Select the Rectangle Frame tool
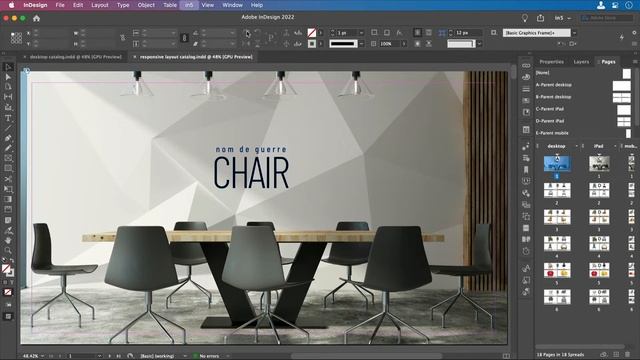640x360 pixels. [8, 158]
